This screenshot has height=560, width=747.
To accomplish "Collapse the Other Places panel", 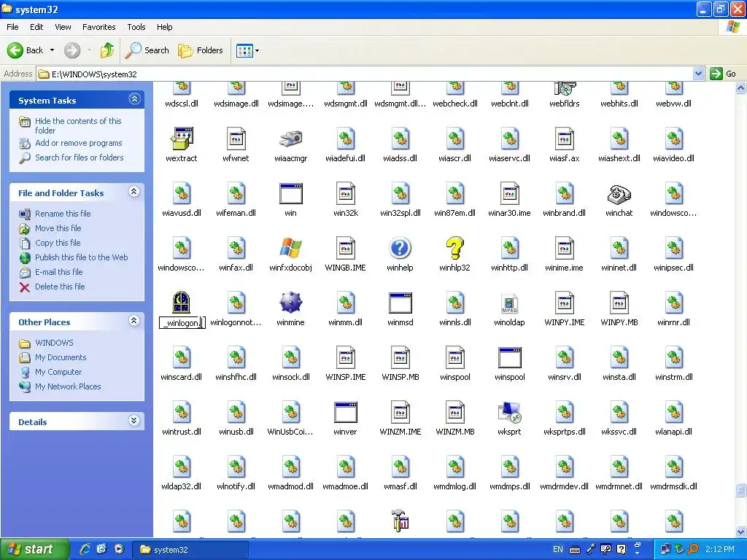I will click(134, 321).
